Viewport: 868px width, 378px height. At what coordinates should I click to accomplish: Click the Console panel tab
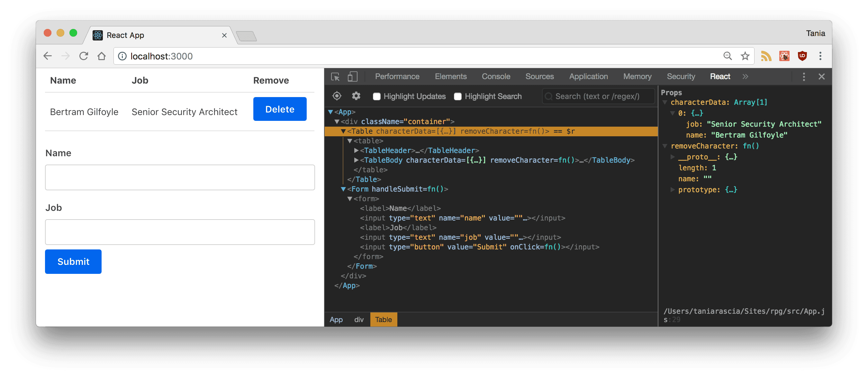point(495,76)
